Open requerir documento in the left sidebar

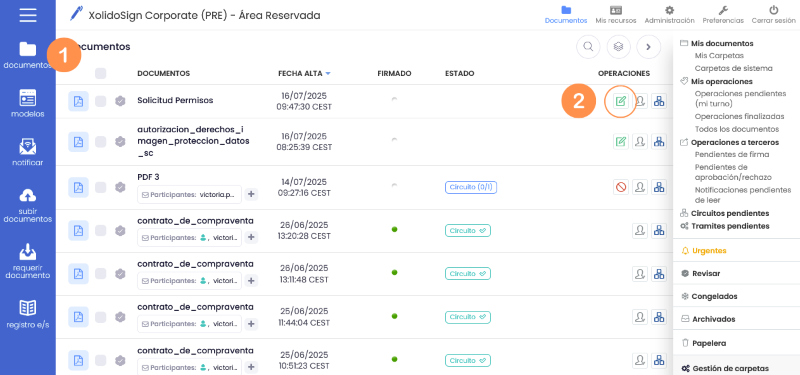click(28, 261)
